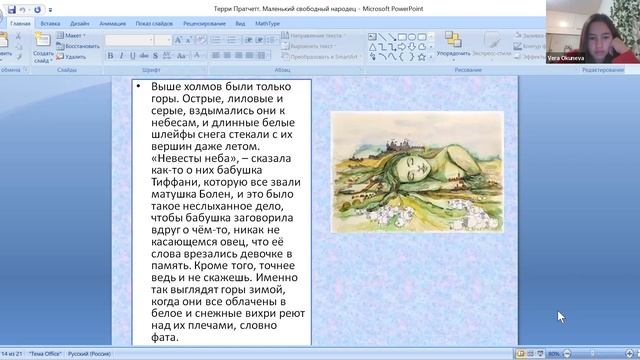Open the Вставка ribbon tab

point(50,24)
